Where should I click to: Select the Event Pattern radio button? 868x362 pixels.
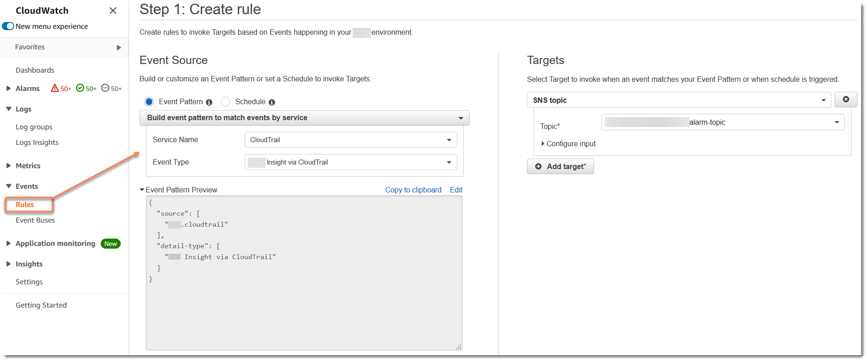[x=149, y=101]
